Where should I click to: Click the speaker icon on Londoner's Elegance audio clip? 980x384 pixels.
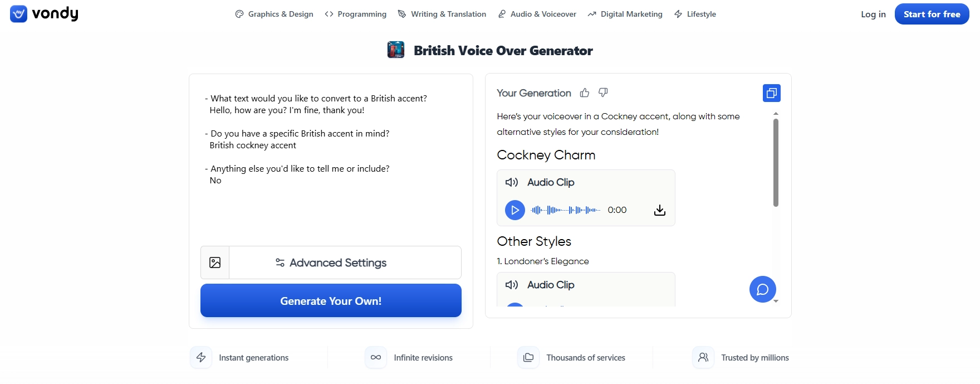coord(512,284)
